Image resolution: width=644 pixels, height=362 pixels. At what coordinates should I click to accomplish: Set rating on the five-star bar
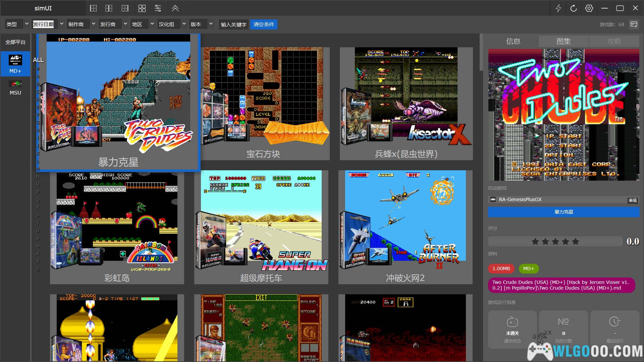(555, 241)
